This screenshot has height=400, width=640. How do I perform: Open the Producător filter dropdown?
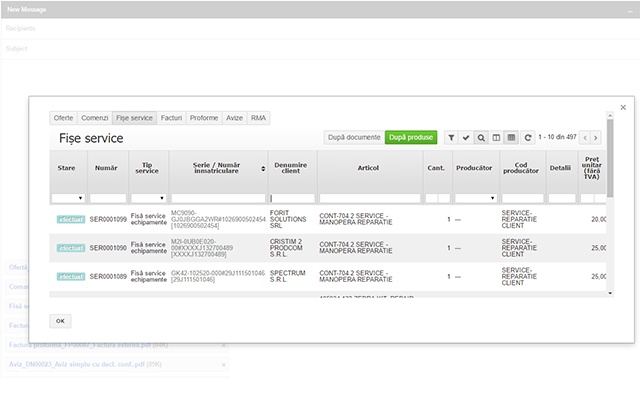pos(476,198)
